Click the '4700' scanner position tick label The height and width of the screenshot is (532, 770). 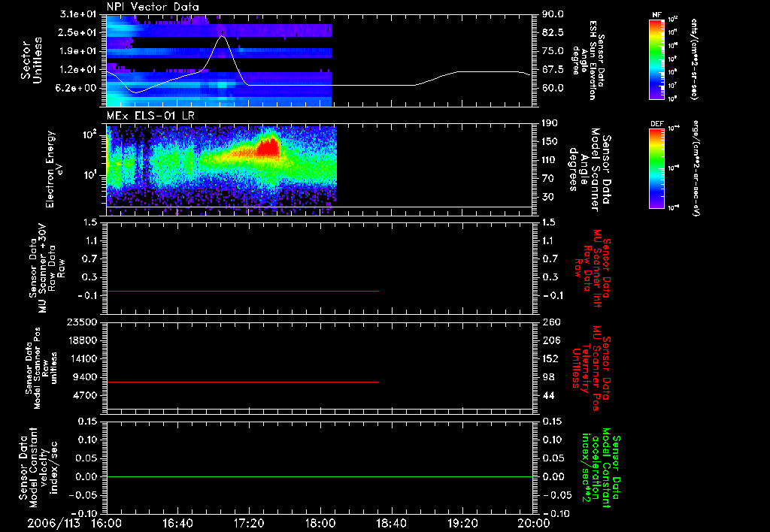pyautogui.click(x=86, y=395)
